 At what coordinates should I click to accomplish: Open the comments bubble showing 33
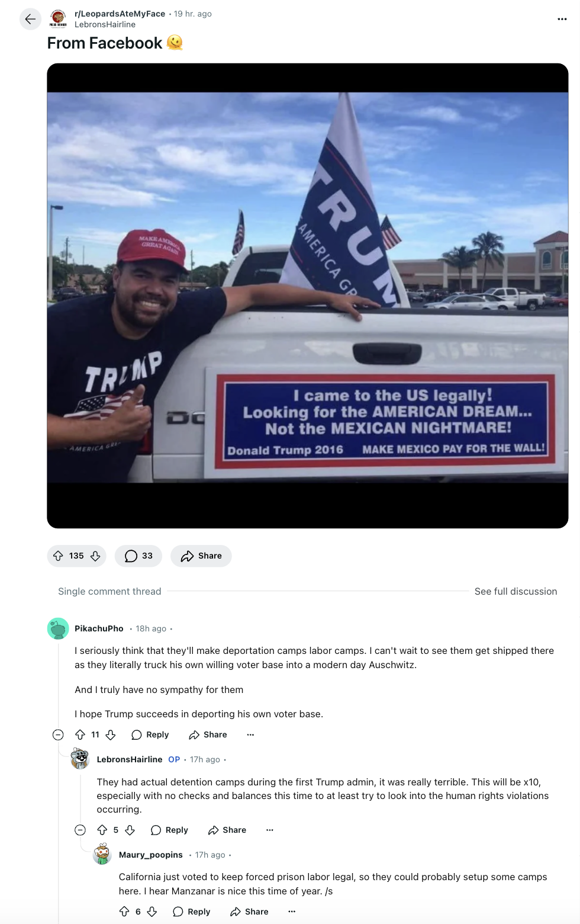[x=138, y=556]
